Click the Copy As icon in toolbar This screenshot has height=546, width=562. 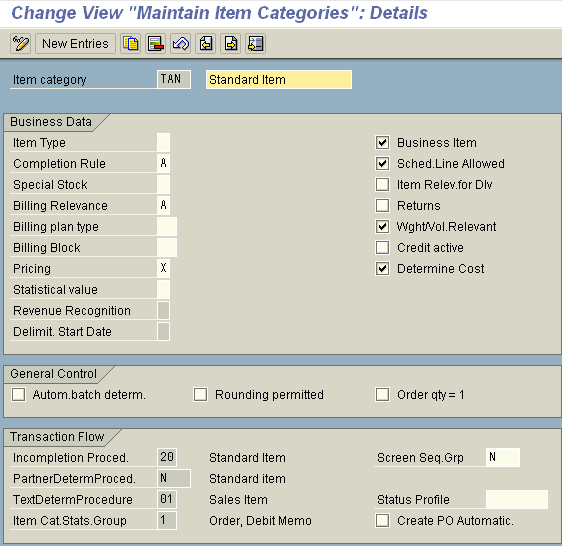click(130, 44)
